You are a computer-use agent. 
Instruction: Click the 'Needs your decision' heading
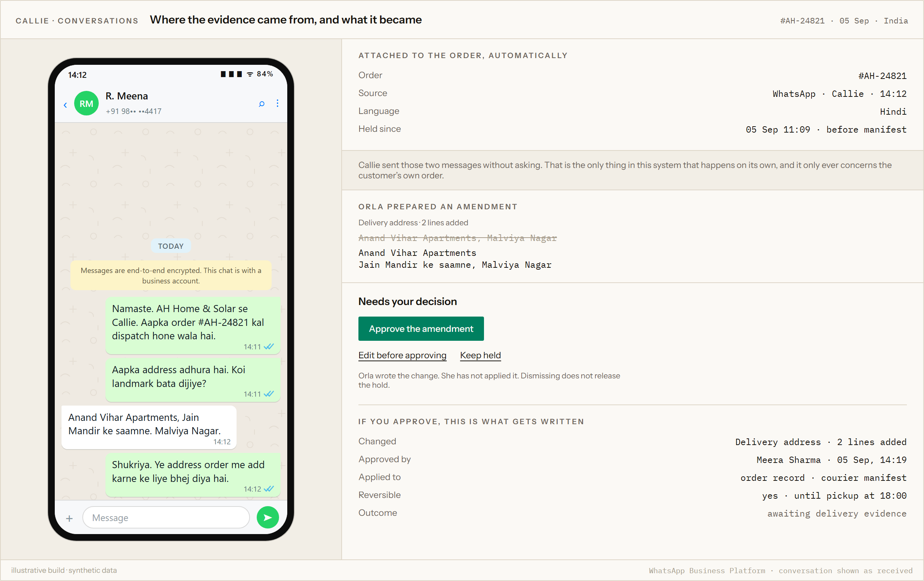(x=408, y=301)
